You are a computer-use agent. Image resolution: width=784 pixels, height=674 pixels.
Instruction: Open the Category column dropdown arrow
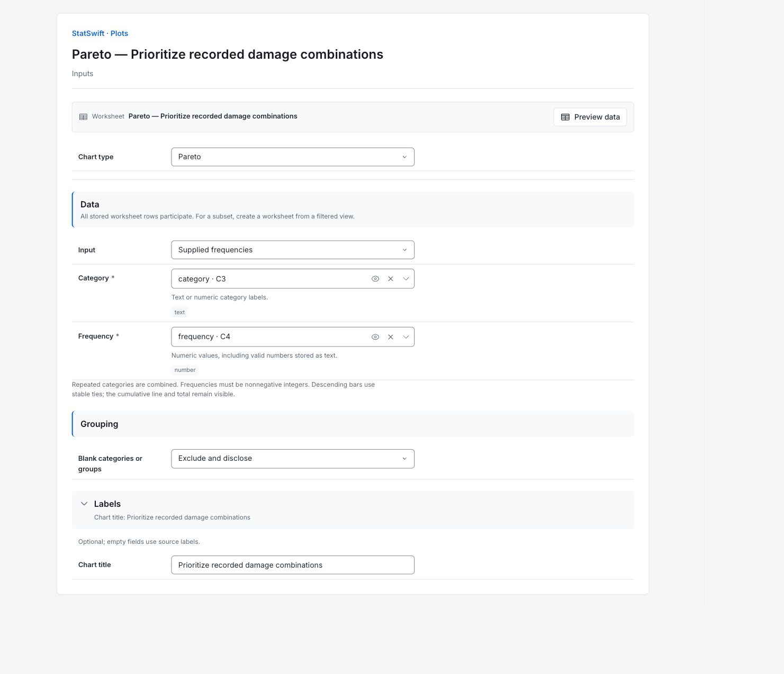point(406,279)
